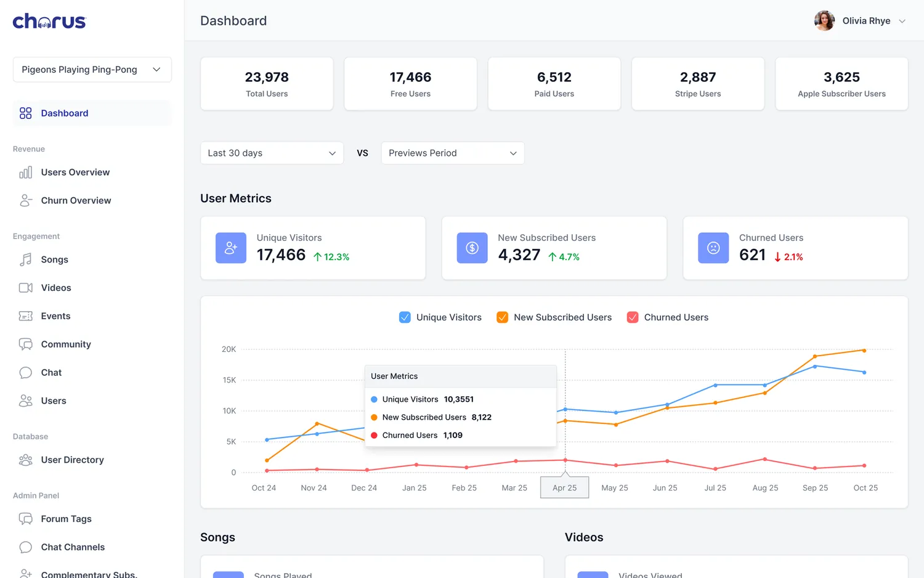The image size is (924, 578).
Task: Click the Forum Tags icon
Action: (25, 519)
